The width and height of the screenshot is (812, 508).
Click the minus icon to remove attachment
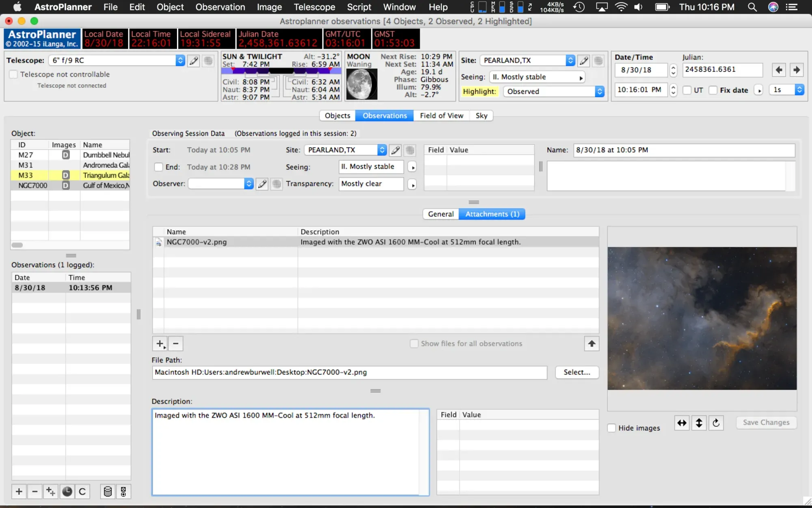click(176, 344)
